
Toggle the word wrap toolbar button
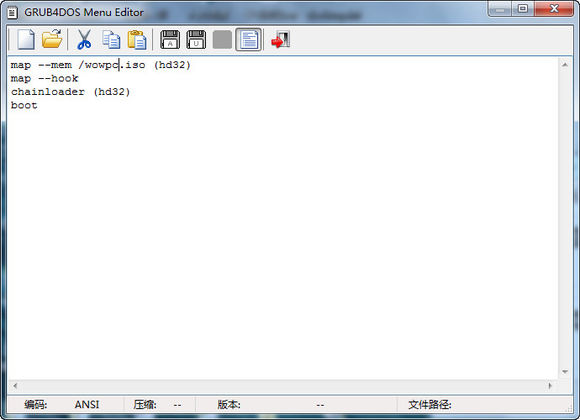click(249, 40)
